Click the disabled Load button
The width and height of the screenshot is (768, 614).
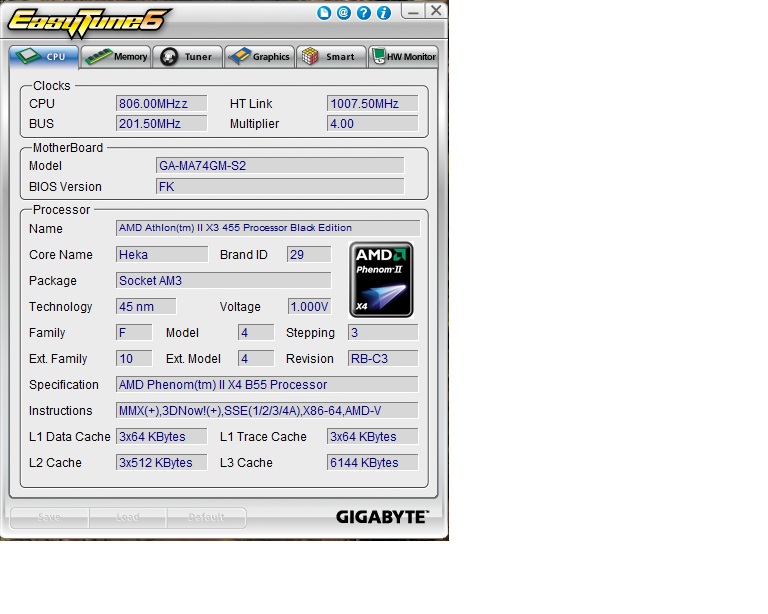(128, 518)
